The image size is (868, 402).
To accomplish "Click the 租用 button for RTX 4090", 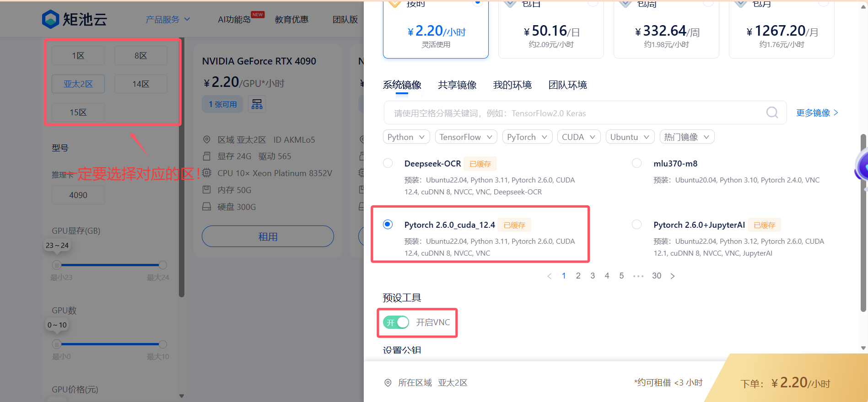I will coord(268,236).
